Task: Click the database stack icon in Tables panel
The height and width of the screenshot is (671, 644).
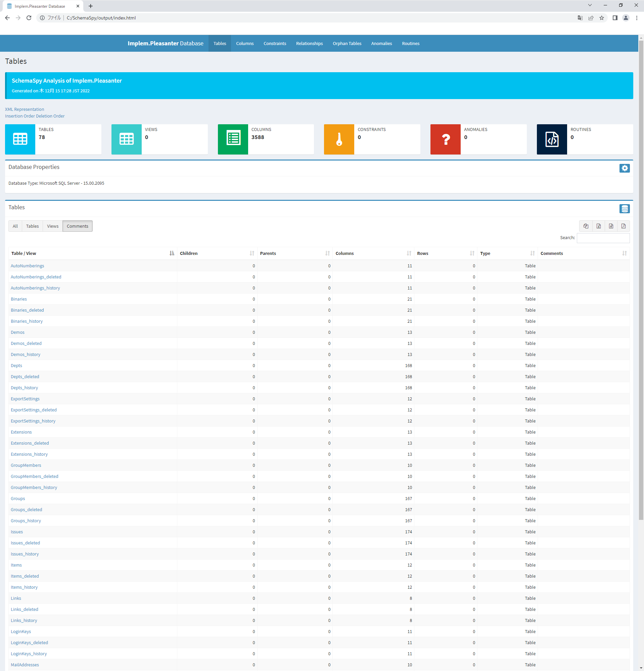Action: coord(625,209)
